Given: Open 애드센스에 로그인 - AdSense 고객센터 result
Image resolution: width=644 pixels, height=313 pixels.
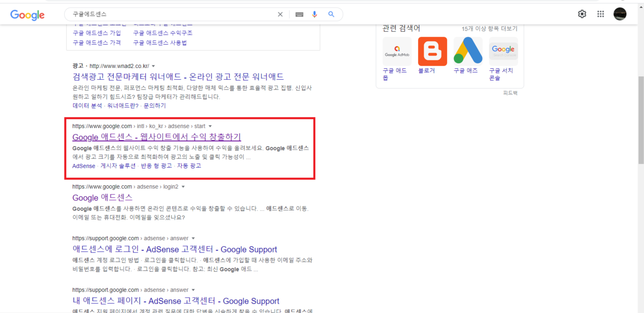Looking at the screenshot, I should (175, 249).
